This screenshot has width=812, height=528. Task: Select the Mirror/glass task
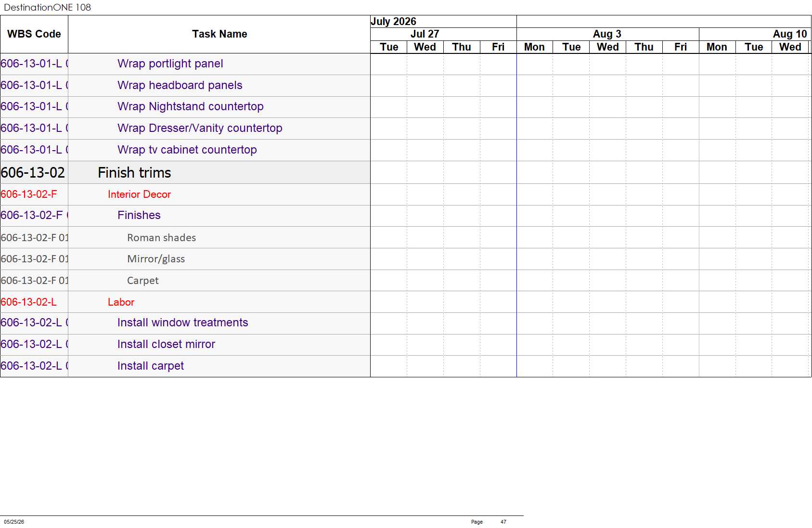[x=156, y=259]
